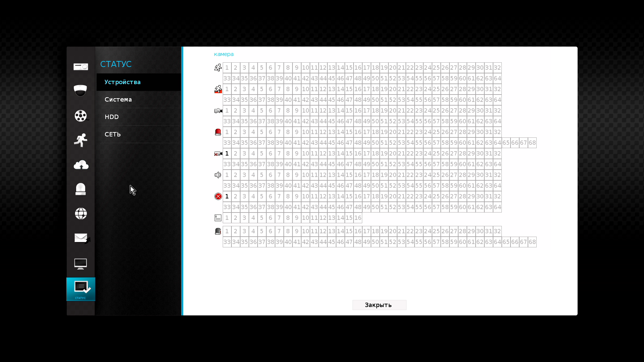Image resolution: width=644 pixels, height=362 pixels.
Task: Click the motion detection row icon
Action: click(218, 68)
